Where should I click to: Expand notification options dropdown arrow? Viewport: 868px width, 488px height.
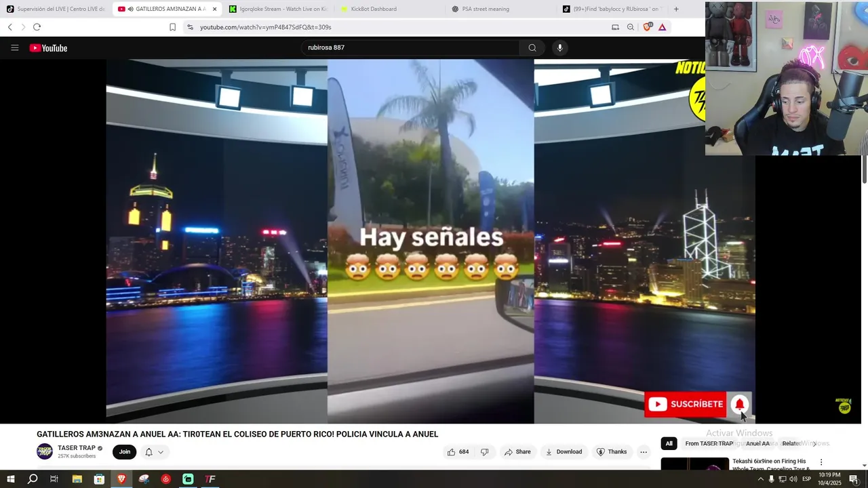tap(161, 452)
